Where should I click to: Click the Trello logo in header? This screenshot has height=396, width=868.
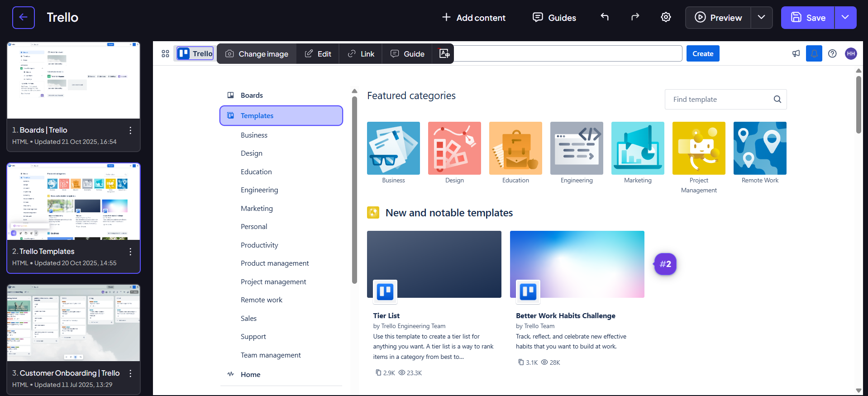(195, 53)
